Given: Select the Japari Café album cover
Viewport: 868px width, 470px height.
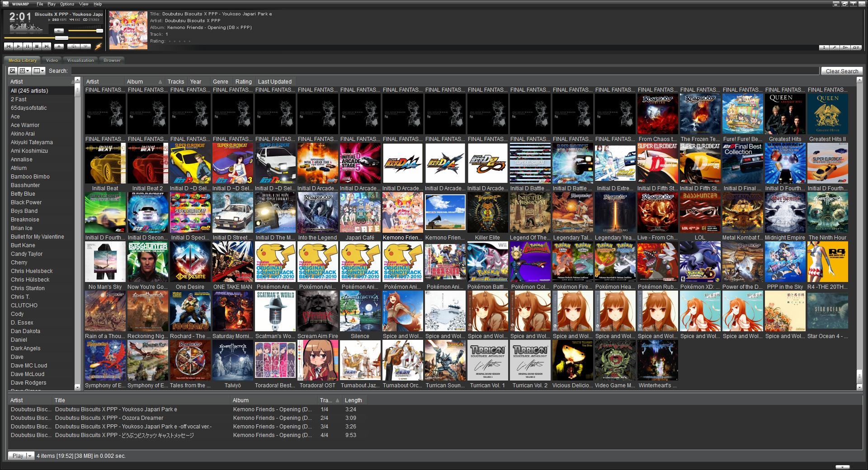Looking at the screenshot, I should 360,213.
